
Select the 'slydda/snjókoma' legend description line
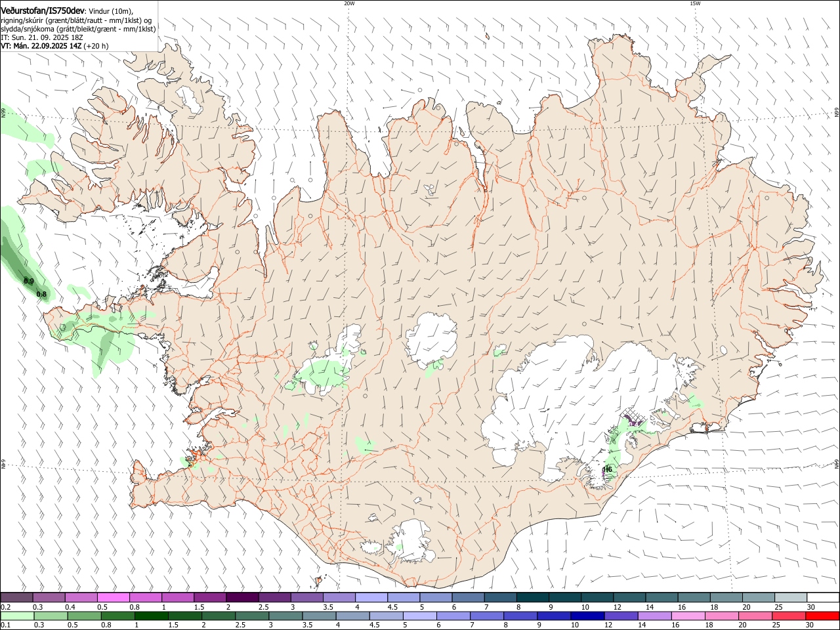coord(78,29)
